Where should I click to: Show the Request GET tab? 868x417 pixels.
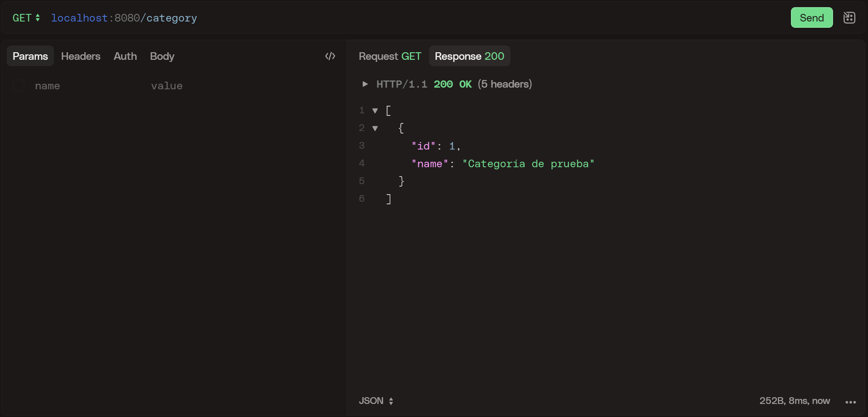tap(390, 56)
